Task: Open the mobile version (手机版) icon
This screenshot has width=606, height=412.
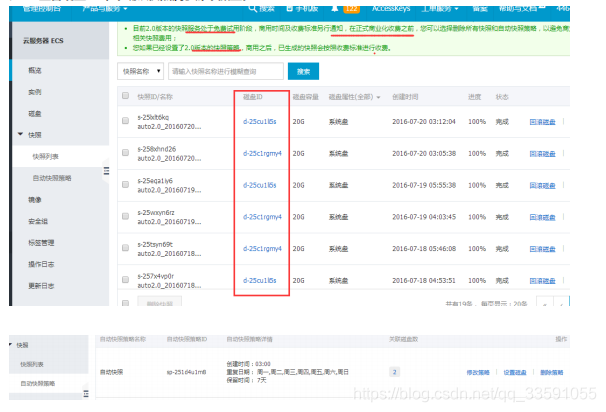Action: [290, 9]
